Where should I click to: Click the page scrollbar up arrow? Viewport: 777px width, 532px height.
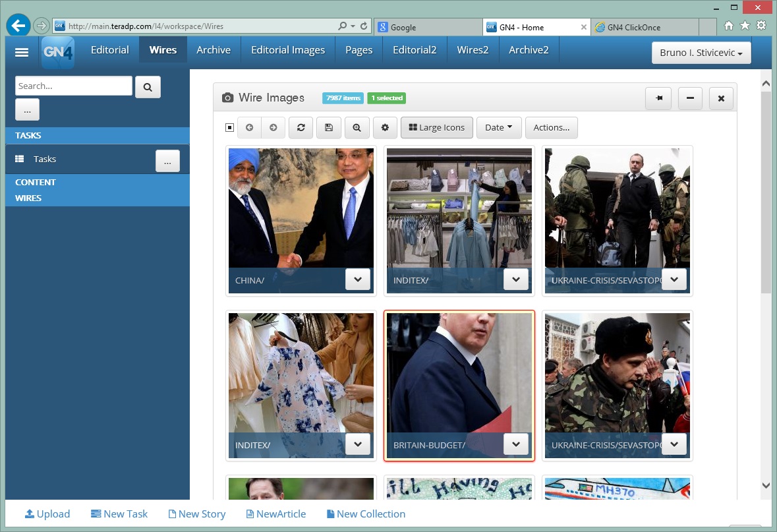[766, 84]
